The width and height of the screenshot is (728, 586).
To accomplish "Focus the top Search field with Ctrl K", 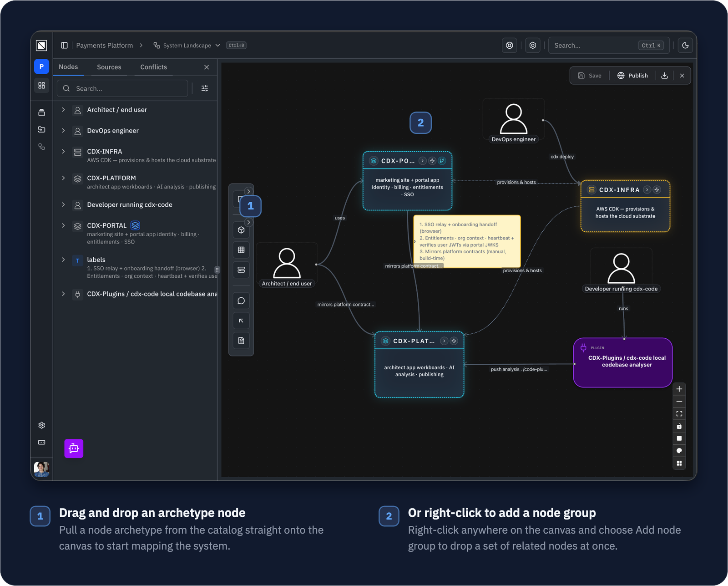I will pos(609,45).
